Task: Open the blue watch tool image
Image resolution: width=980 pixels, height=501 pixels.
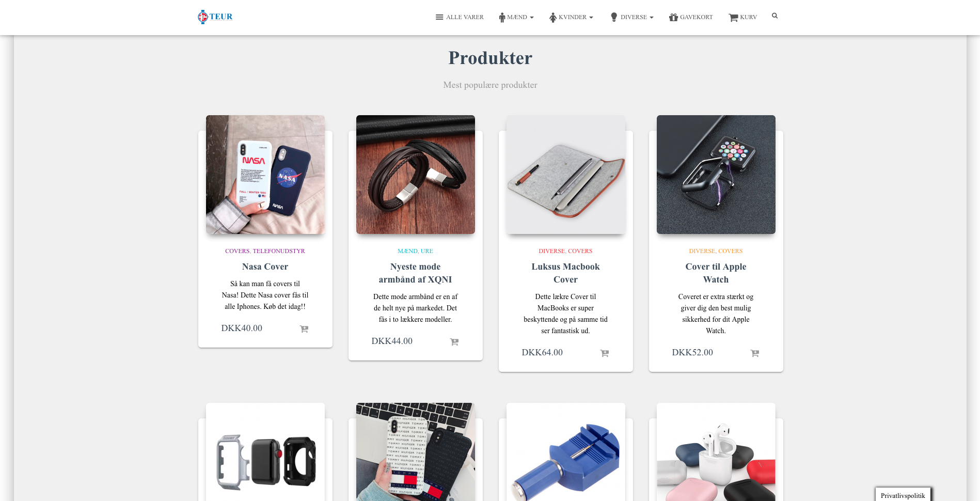Action: pos(566,452)
